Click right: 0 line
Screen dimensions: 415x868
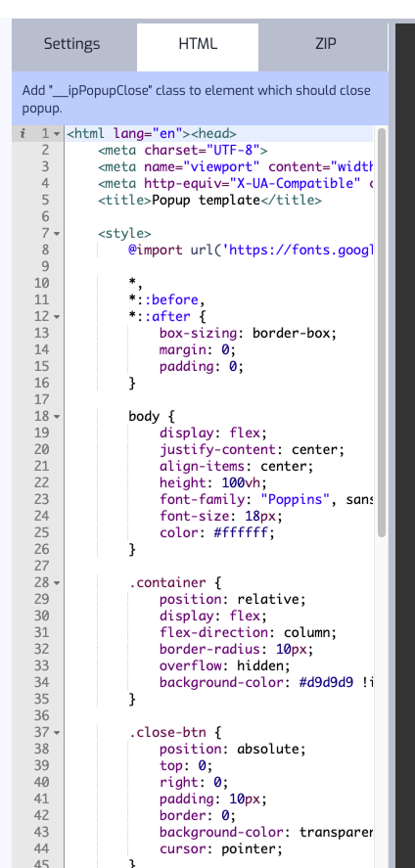pyautogui.click(x=194, y=782)
